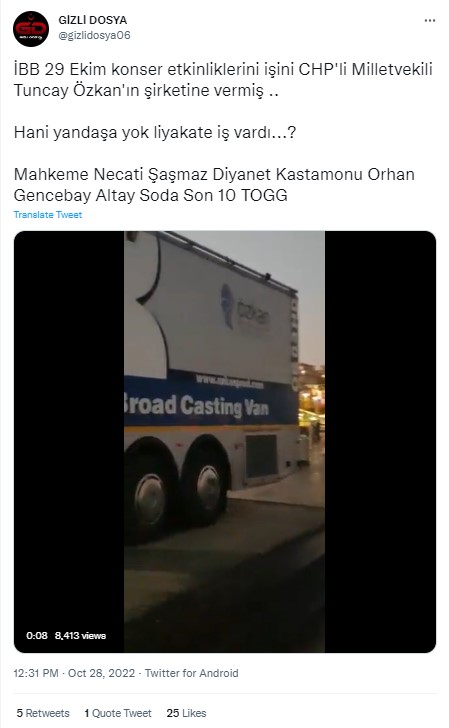Image resolution: width=449 pixels, height=728 pixels.
Task: Play the broadcasting van video
Action: [x=225, y=442]
